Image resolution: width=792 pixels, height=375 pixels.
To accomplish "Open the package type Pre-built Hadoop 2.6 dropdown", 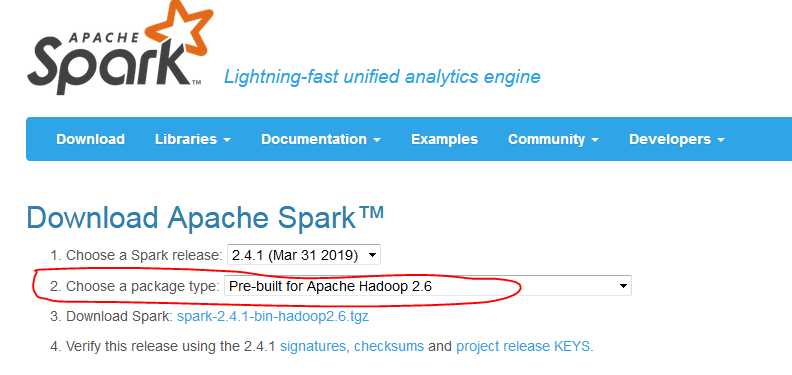I will [x=428, y=286].
